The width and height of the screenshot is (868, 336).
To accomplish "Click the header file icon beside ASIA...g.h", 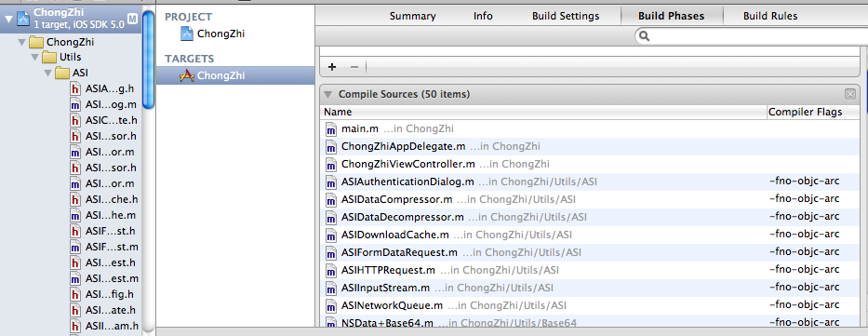I will pos(74,88).
